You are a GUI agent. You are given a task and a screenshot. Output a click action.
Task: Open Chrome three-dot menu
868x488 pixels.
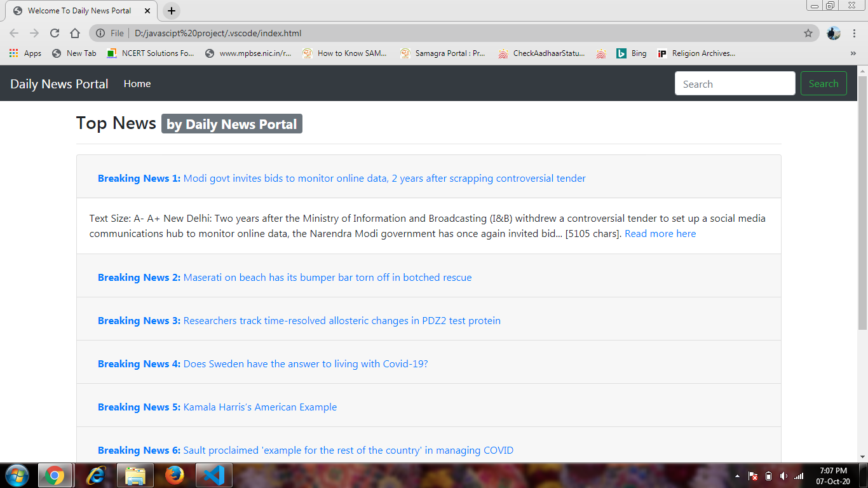pyautogui.click(x=855, y=33)
